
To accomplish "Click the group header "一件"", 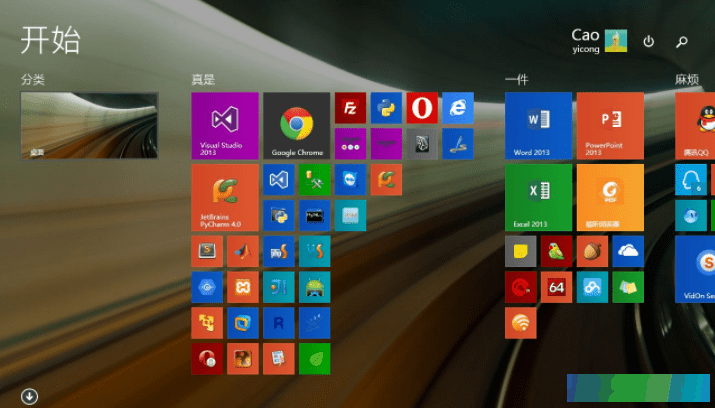I will click(517, 80).
